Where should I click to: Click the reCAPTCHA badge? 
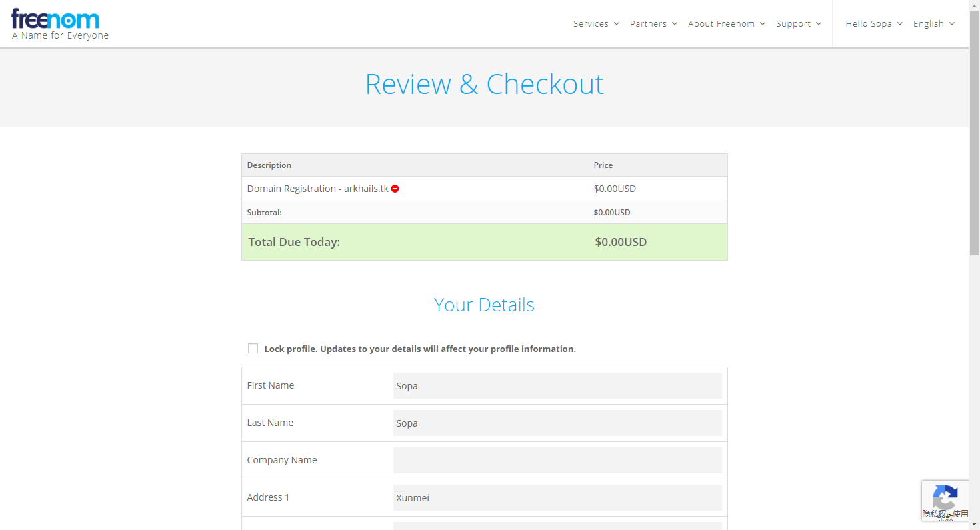click(945, 501)
